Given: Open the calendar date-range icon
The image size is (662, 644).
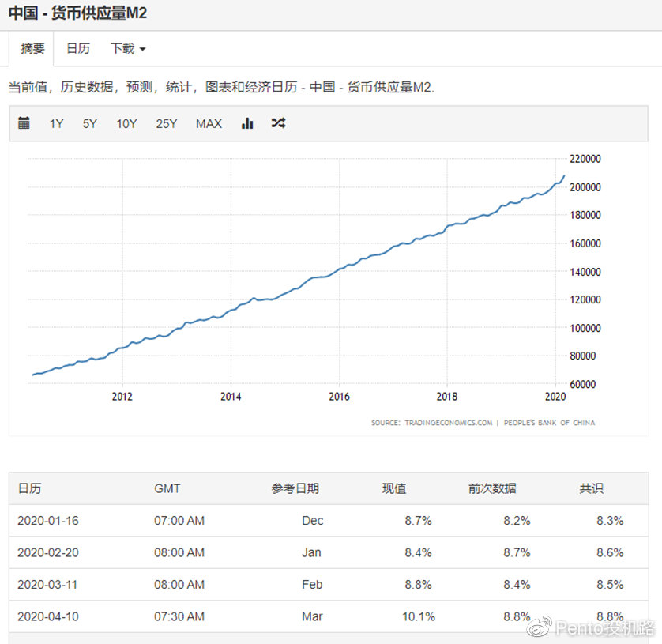Looking at the screenshot, I should tap(24, 123).
